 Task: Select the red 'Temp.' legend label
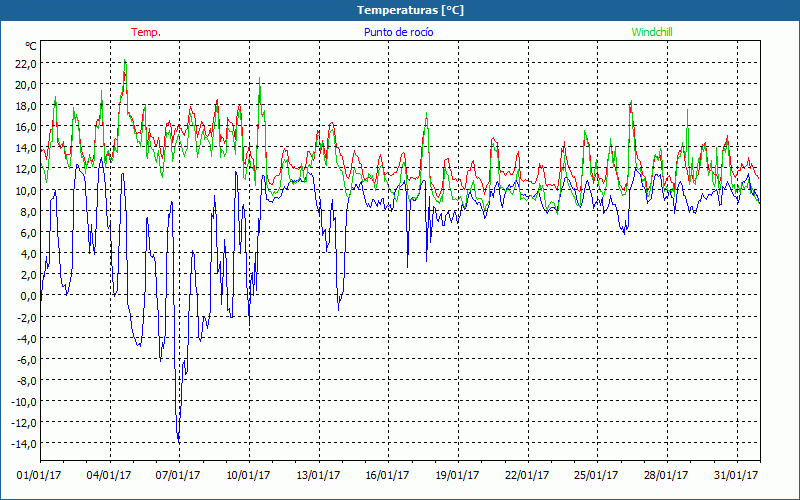(x=146, y=32)
